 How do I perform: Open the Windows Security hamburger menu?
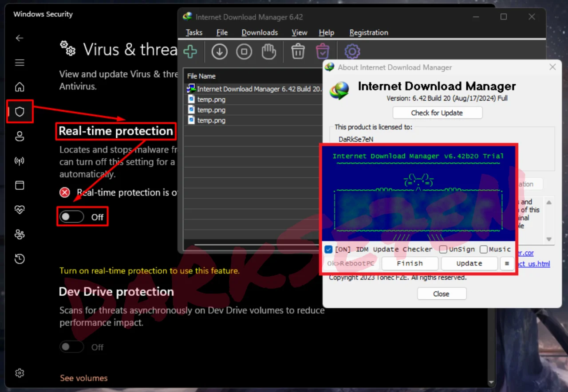point(20,63)
